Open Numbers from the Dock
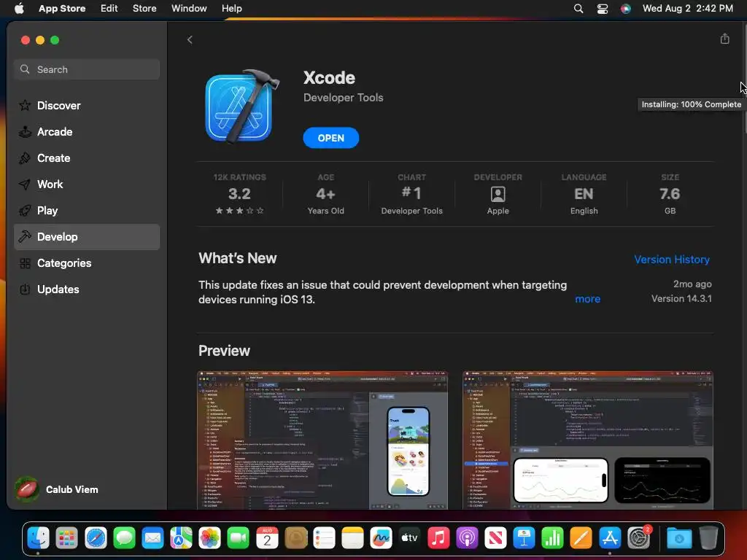The image size is (747, 560). click(x=553, y=538)
